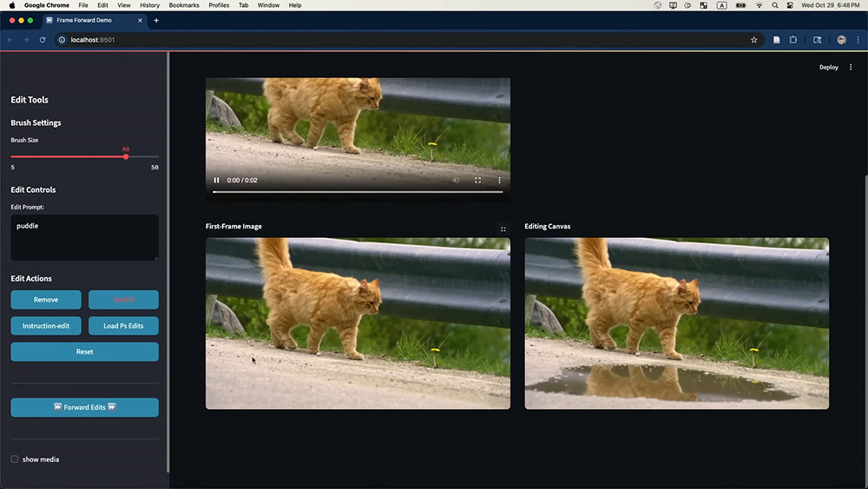Image resolution: width=868 pixels, height=489 pixels.
Task: Pause the video playback
Action: 217,181
